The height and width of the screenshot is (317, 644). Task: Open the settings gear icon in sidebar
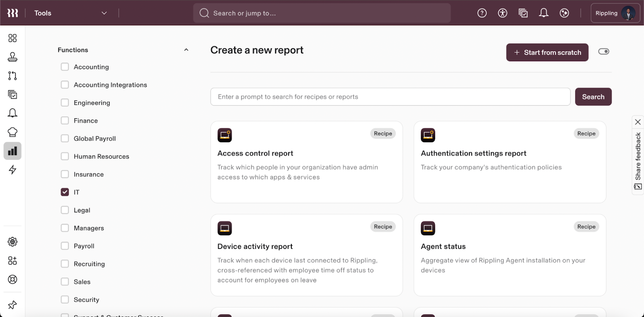[12, 242]
